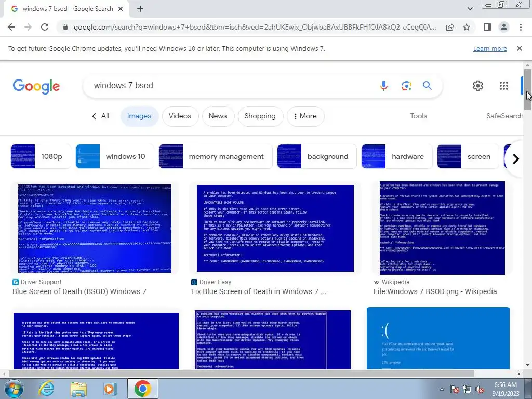
Task: Expand the More search options menu
Action: pyautogui.click(x=305, y=116)
